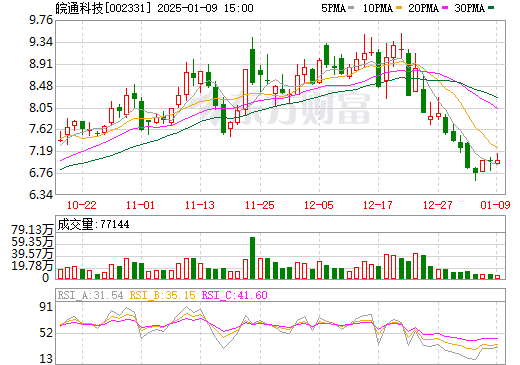Viewport: 520px width, 365px height.
Task: Click the magenta 20PMA legend color swatch
Action: point(445,8)
